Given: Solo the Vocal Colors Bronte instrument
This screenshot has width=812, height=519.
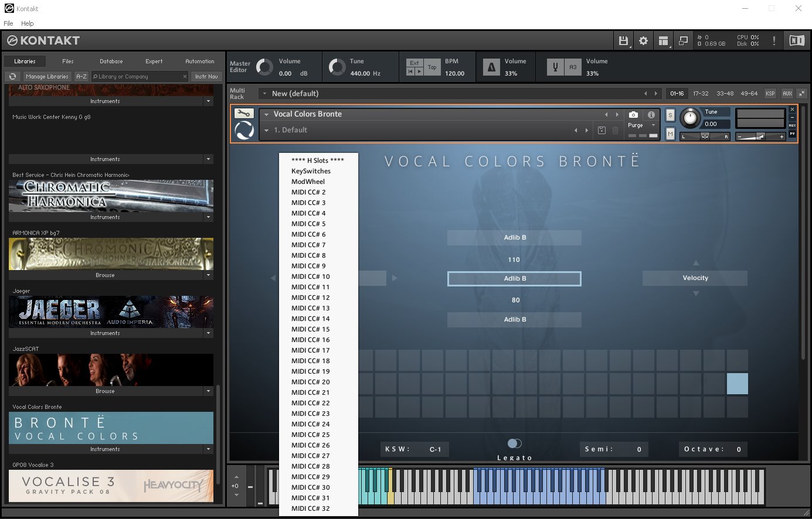Looking at the screenshot, I should click(670, 115).
